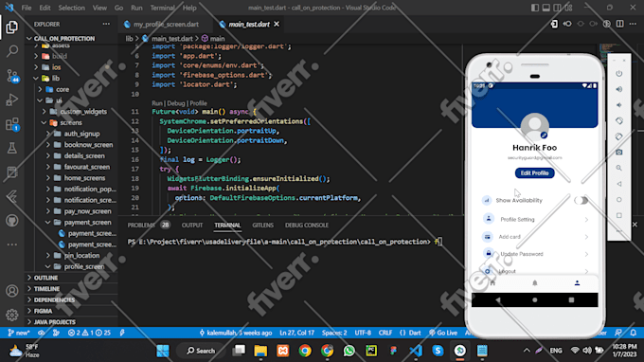Image resolution: width=644 pixels, height=362 pixels.
Task: Switch to the OUTPUT panel tab
Action: 192,226
